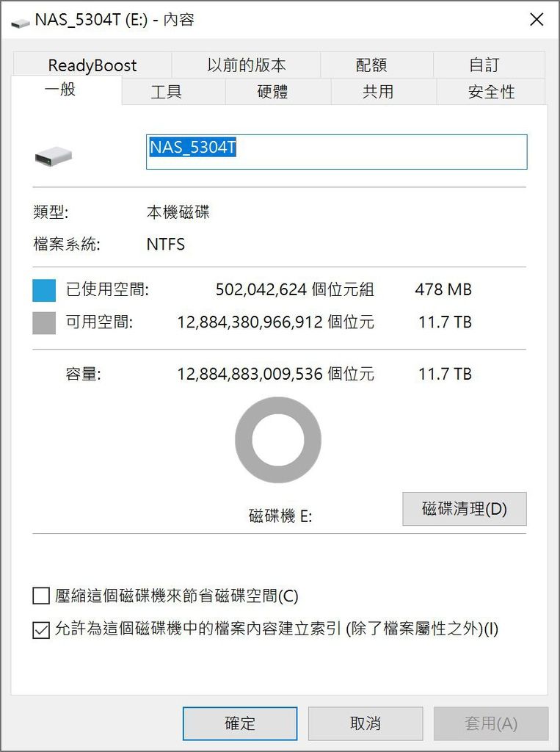Close the properties dialog with X
This screenshot has height=752, width=560.
(x=537, y=20)
